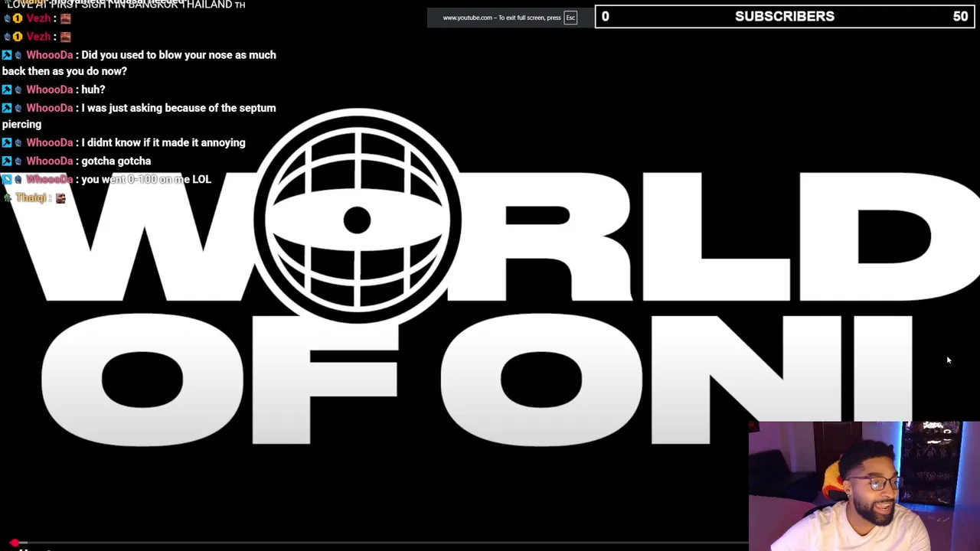Click WhoooDa username on 'you went 0-100' message
The width and height of the screenshot is (980, 551).
[50, 179]
